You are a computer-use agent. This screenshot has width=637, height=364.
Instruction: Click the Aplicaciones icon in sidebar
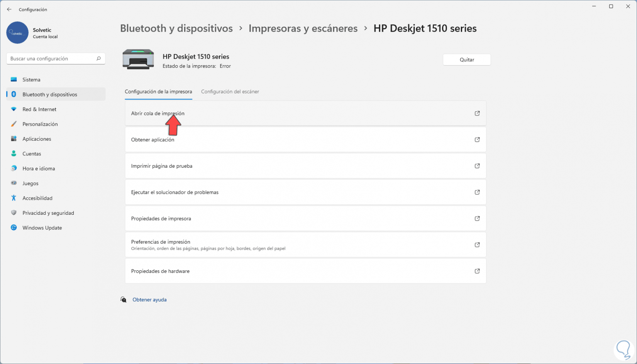click(x=14, y=139)
